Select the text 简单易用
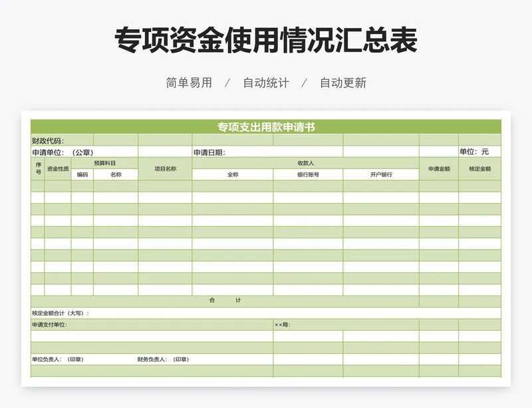This screenshot has width=532, height=408. pos(189,83)
